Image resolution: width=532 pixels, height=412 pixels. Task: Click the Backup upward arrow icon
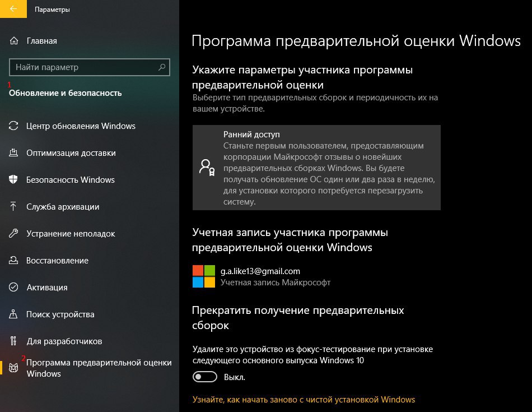[x=13, y=206]
